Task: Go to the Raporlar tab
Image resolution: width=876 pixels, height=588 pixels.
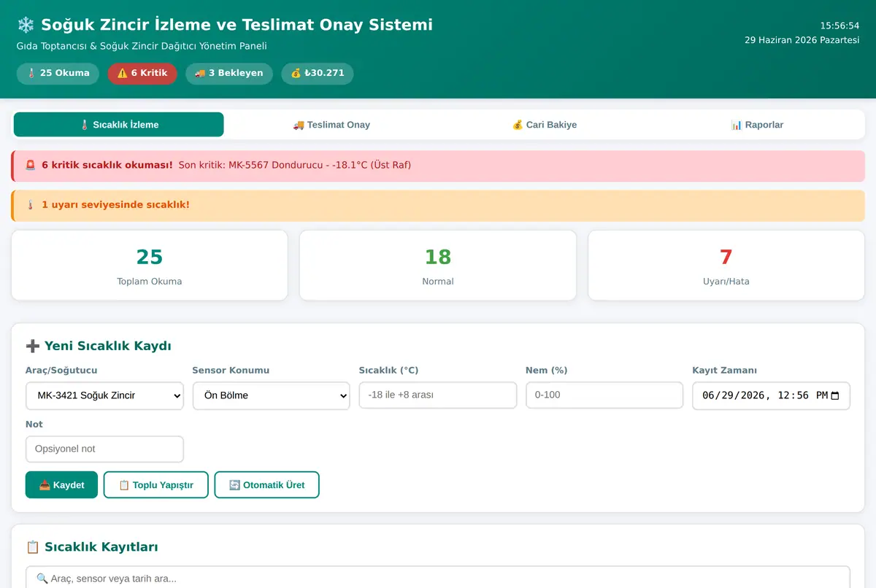Action: click(x=757, y=125)
